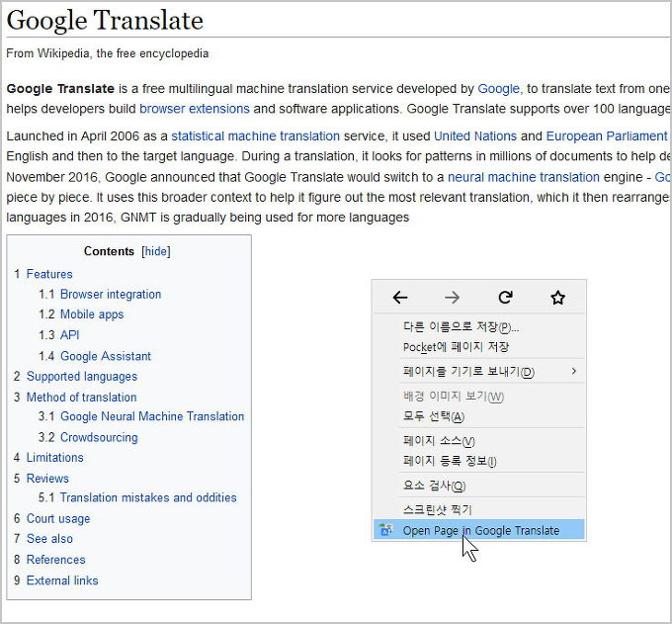Click the Forward arrow in context menu
672x624 pixels.
tap(453, 298)
